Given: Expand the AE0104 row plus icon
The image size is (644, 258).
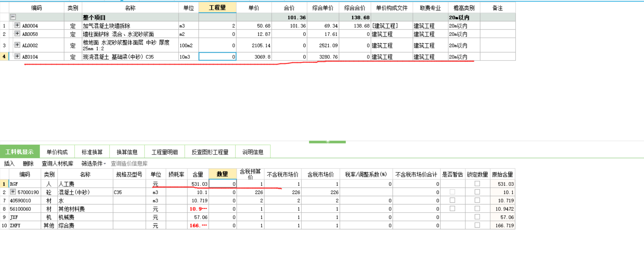Looking at the screenshot, I should pyautogui.click(x=17, y=56).
